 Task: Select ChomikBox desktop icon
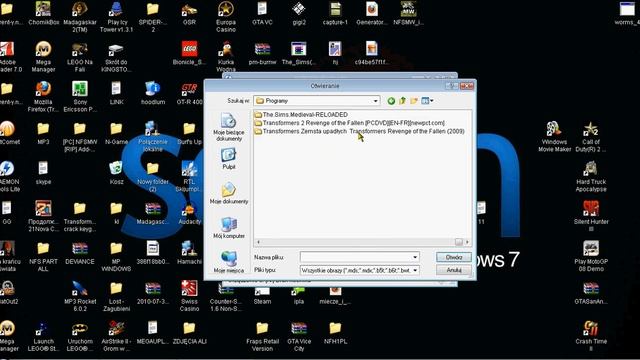pyautogui.click(x=43, y=14)
